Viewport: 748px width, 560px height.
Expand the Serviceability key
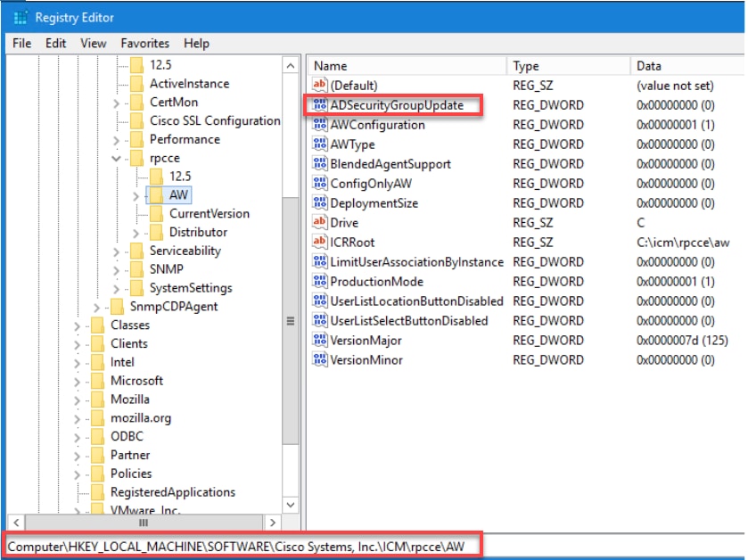(116, 251)
